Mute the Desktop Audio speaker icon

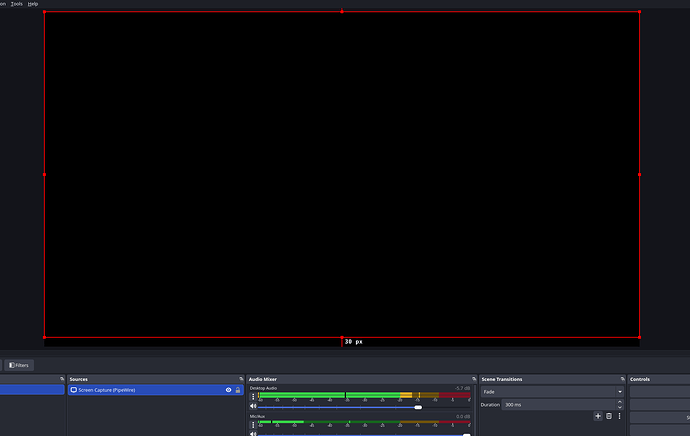[253, 407]
